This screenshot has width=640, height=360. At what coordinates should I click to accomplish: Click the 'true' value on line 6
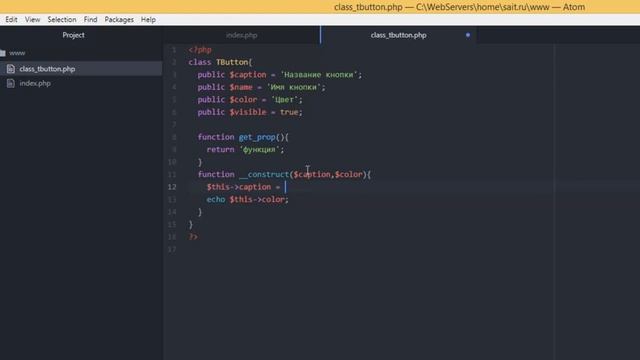click(289, 112)
